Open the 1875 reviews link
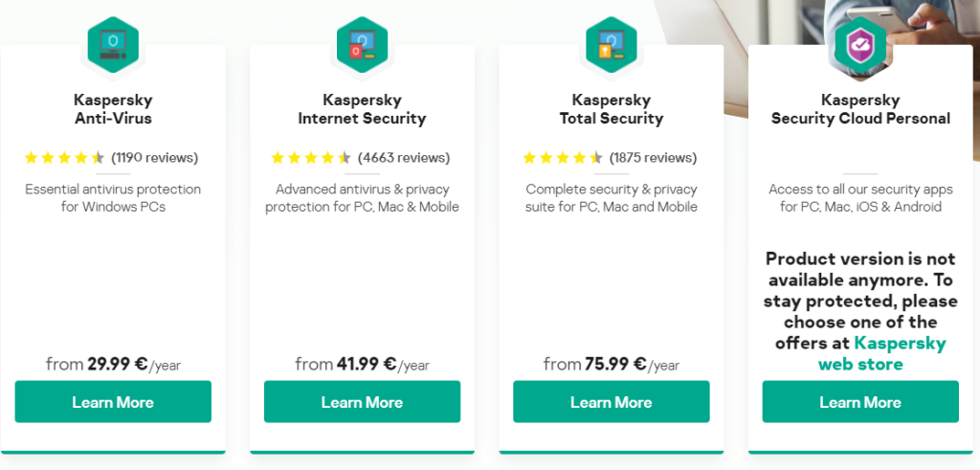The width and height of the screenshot is (980, 470). (653, 158)
